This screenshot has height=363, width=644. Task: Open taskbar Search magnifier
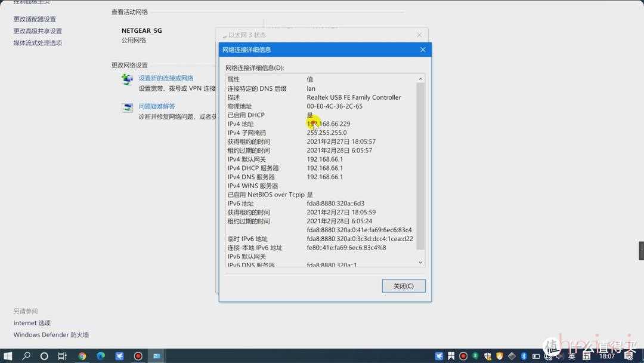[26, 356]
